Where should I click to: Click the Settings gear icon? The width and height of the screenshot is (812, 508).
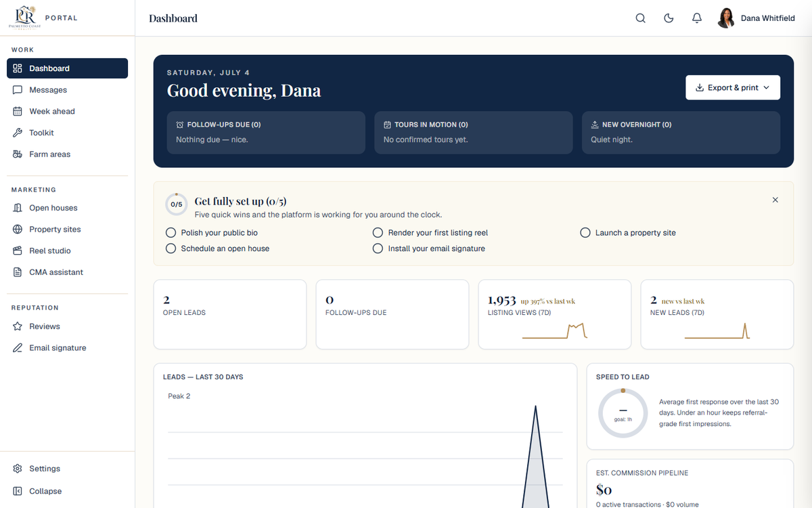pyautogui.click(x=18, y=469)
